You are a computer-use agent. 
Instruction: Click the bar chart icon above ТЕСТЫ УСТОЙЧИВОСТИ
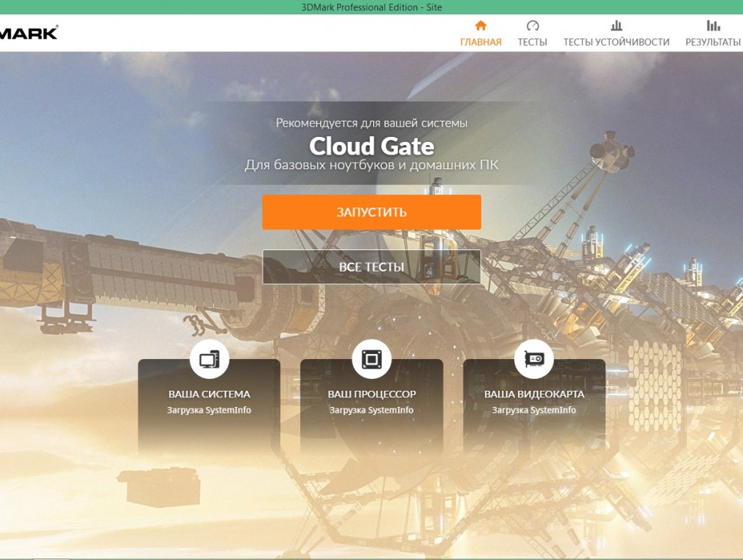pyautogui.click(x=616, y=25)
